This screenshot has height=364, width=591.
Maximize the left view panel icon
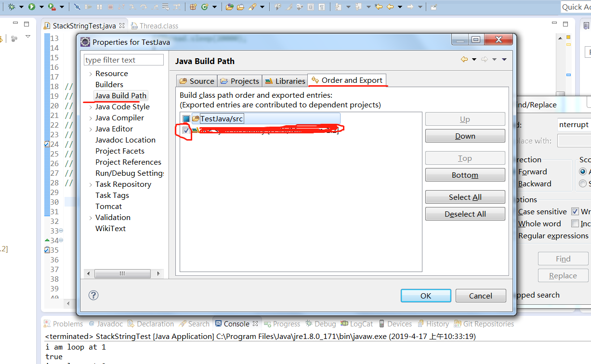[x=26, y=24]
